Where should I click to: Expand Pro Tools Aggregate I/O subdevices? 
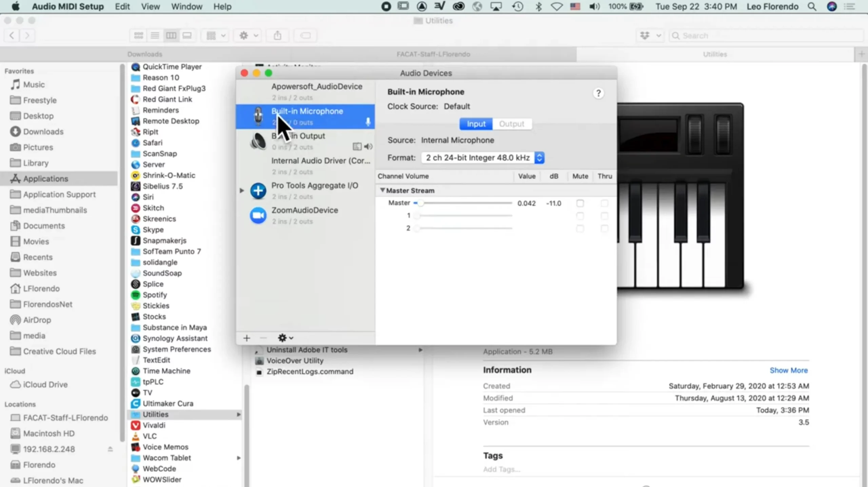[x=242, y=190]
